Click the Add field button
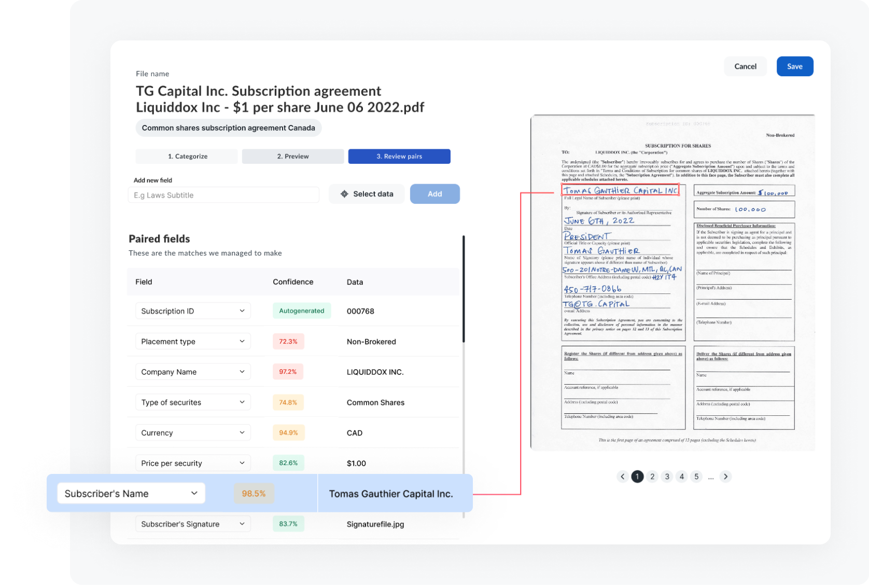The height and width of the screenshot is (588, 869). coord(434,194)
